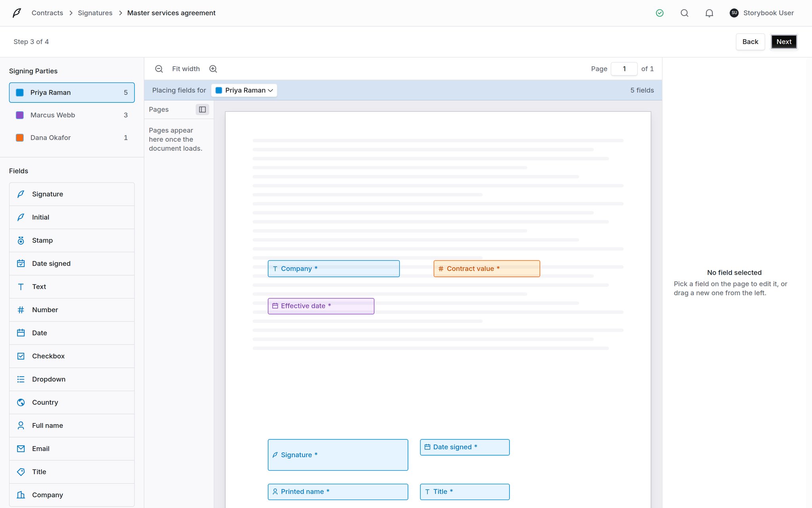Zoom in the document
812x508 pixels.
pyautogui.click(x=213, y=69)
